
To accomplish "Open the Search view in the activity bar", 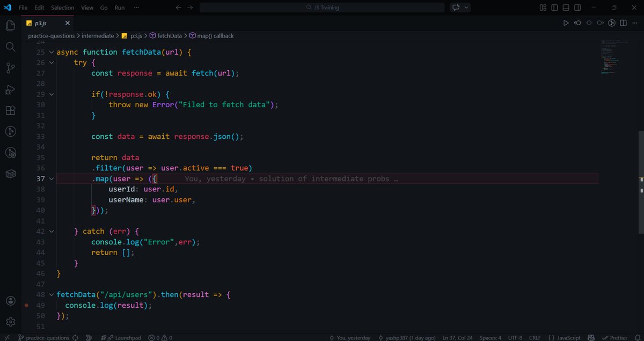I will 10,47.
